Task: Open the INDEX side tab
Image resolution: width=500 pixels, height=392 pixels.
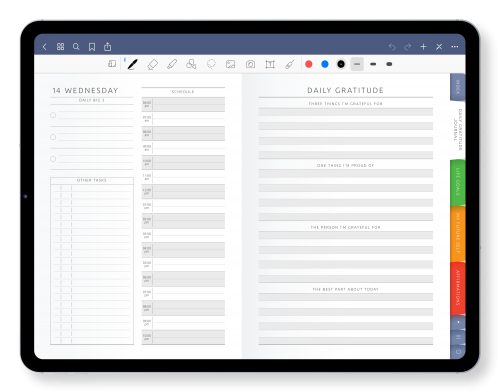Action: pos(458,87)
